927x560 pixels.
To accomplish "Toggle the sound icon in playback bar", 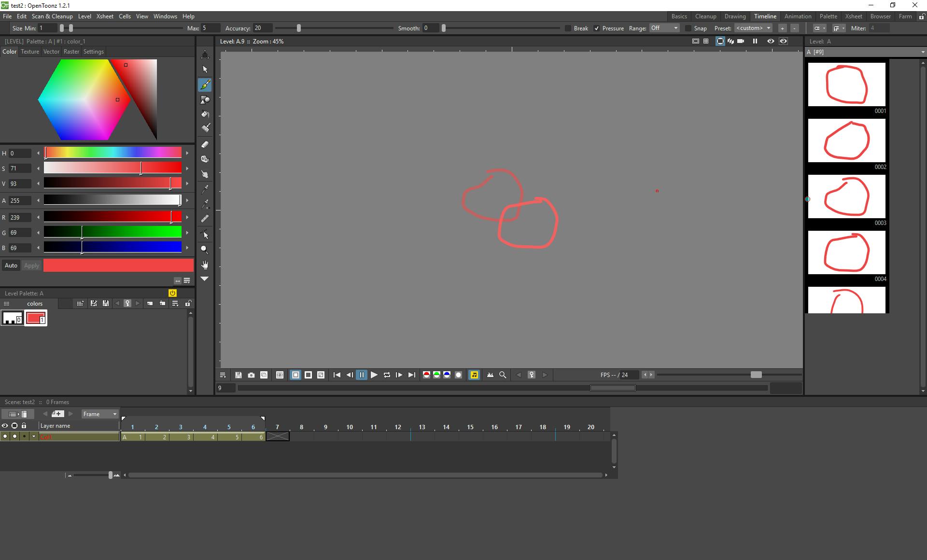I will (x=474, y=375).
